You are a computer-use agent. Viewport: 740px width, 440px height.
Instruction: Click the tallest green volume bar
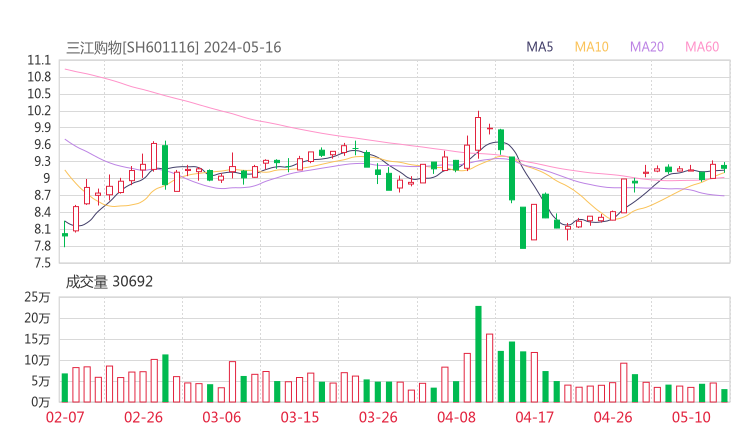478,353
